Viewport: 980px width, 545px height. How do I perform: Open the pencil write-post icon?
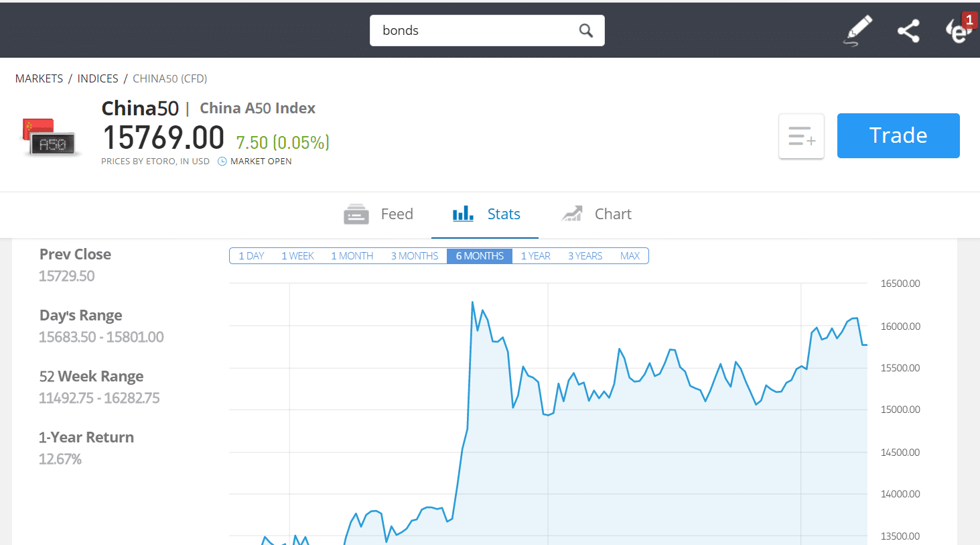pos(858,31)
